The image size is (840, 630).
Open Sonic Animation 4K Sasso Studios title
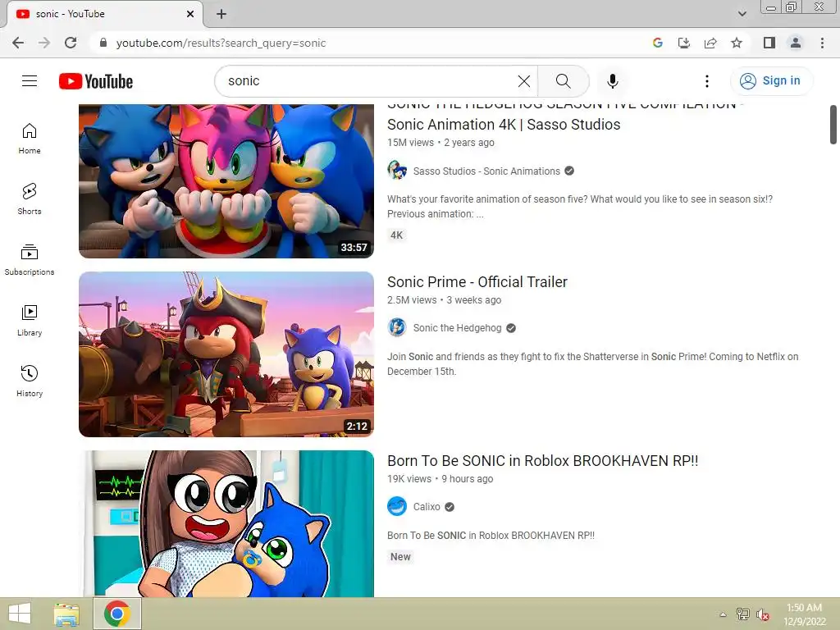pyautogui.click(x=504, y=125)
